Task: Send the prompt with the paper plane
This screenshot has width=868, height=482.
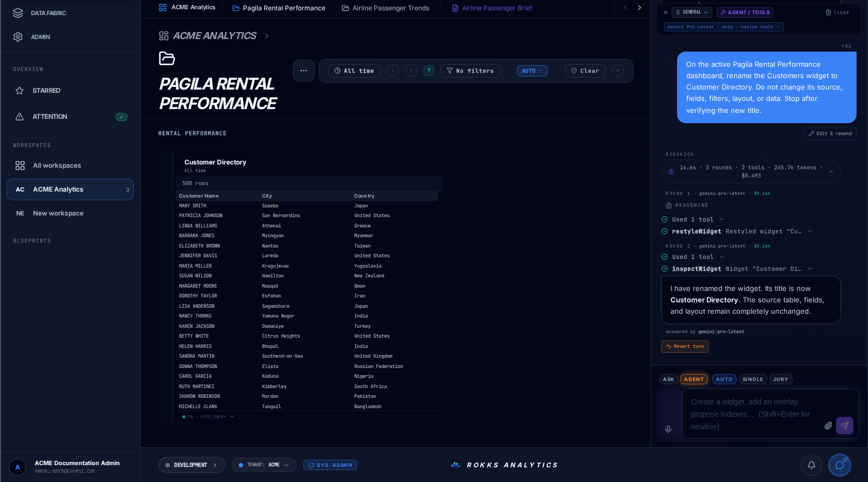Action: click(x=845, y=426)
